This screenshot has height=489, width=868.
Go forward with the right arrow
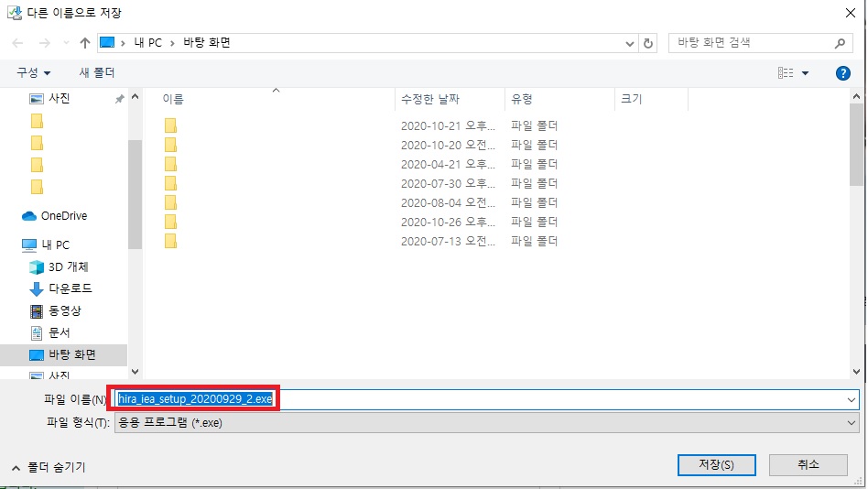(x=44, y=43)
